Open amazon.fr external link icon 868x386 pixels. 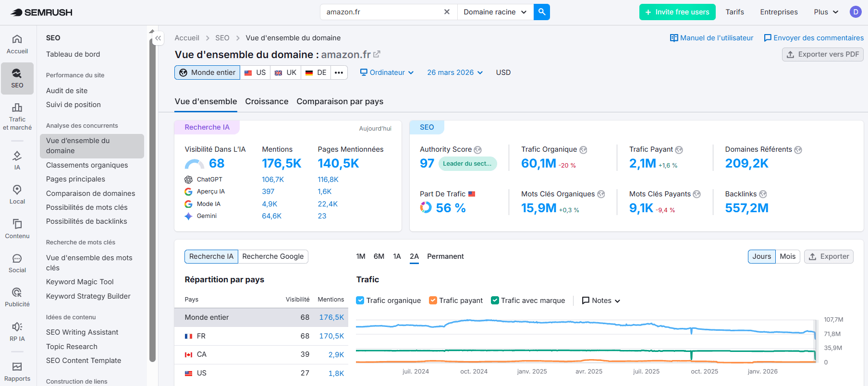(x=377, y=54)
